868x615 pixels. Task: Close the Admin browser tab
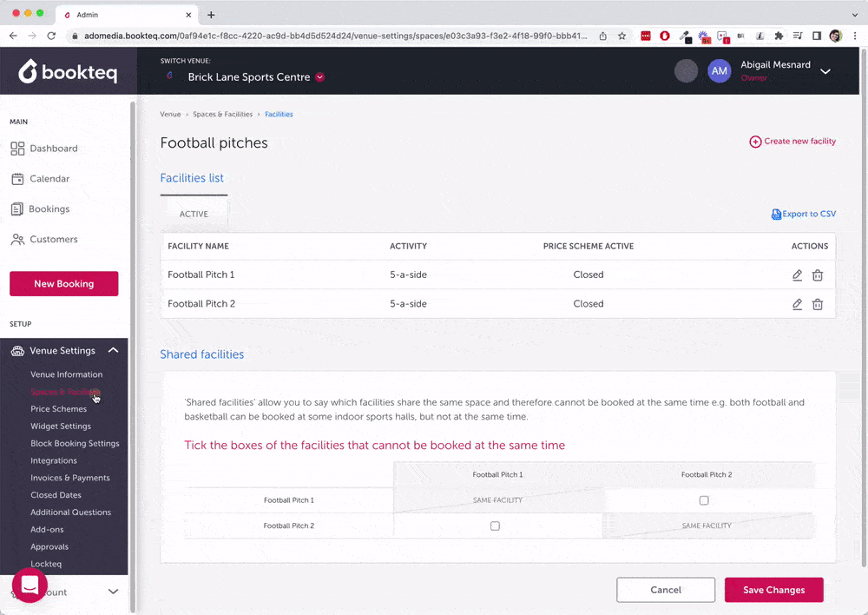[x=188, y=15]
